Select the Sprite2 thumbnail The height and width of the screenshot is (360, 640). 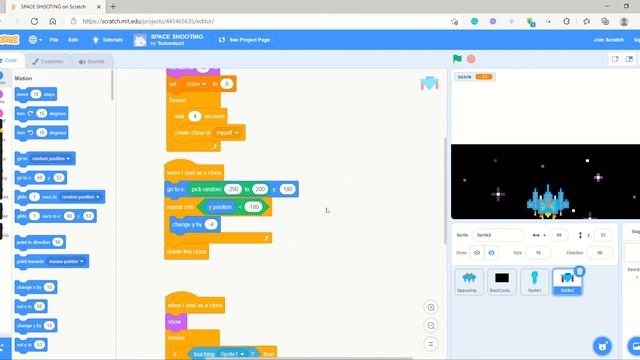[567, 281]
